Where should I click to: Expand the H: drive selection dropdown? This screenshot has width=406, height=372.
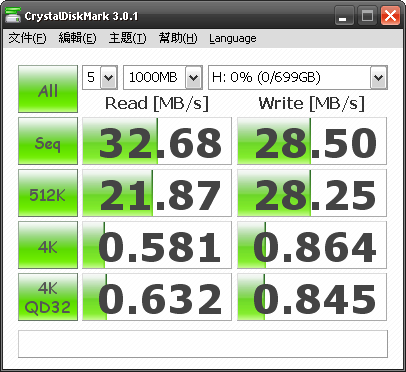pyautogui.click(x=378, y=77)
